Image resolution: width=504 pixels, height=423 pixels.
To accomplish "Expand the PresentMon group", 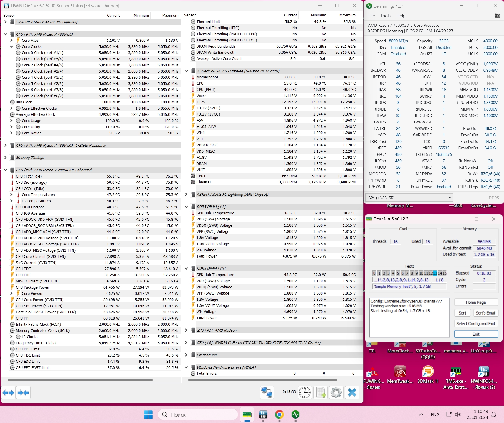I will [186, 355].
